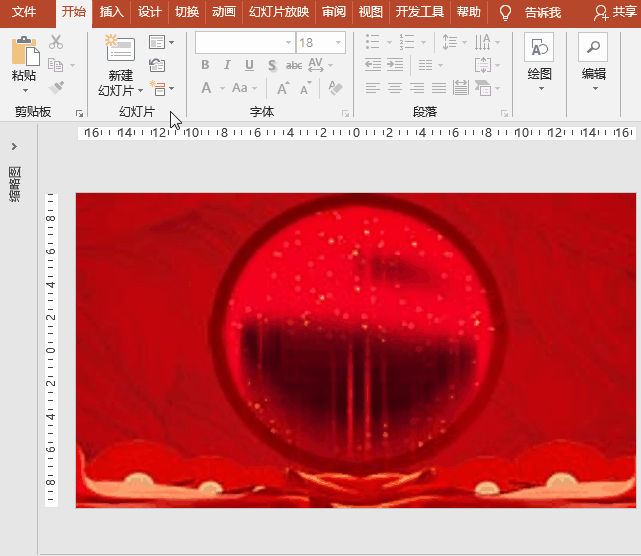Click the Format Painter brush icon
641x556 pixels.
click(56, 87)
